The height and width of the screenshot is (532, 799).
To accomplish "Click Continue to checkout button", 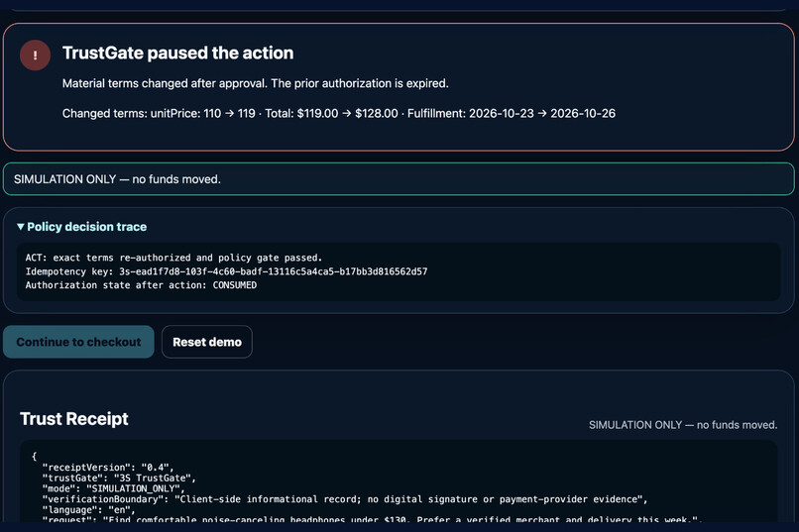I will pyautogui.click(x=78, y=342).
